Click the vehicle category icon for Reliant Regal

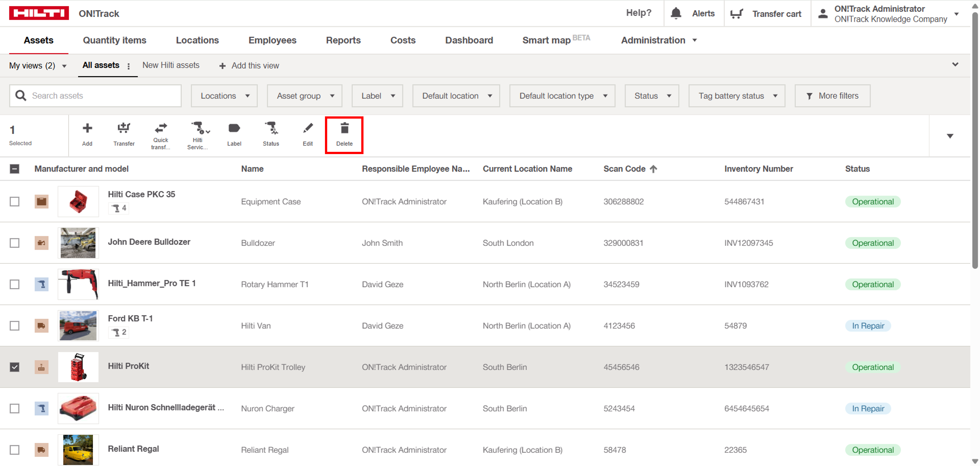point(41,450)
